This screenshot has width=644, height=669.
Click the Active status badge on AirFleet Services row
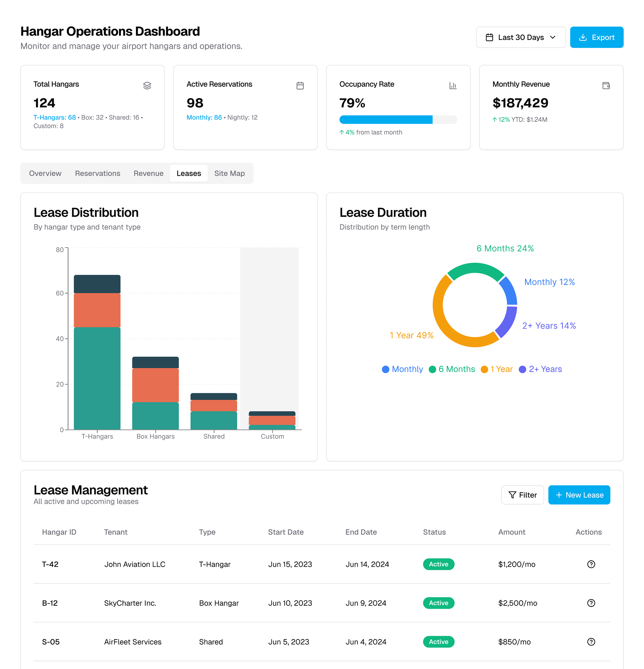click(x=439, y=642)
